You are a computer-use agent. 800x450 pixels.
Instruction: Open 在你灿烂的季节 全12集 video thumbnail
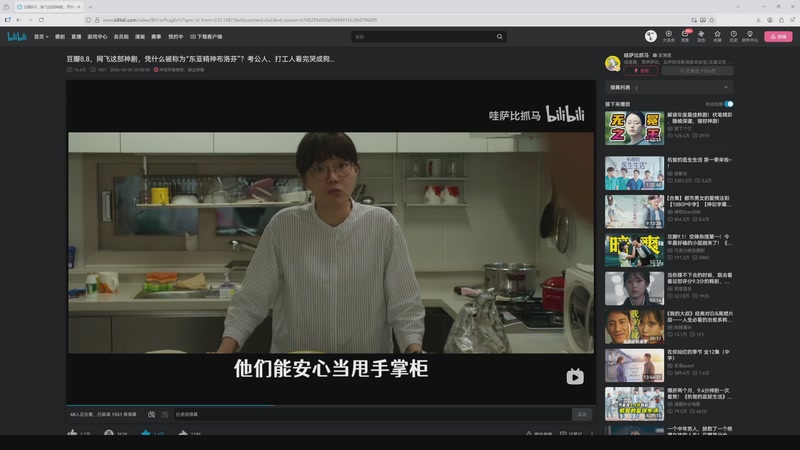[x=634, y=365]
